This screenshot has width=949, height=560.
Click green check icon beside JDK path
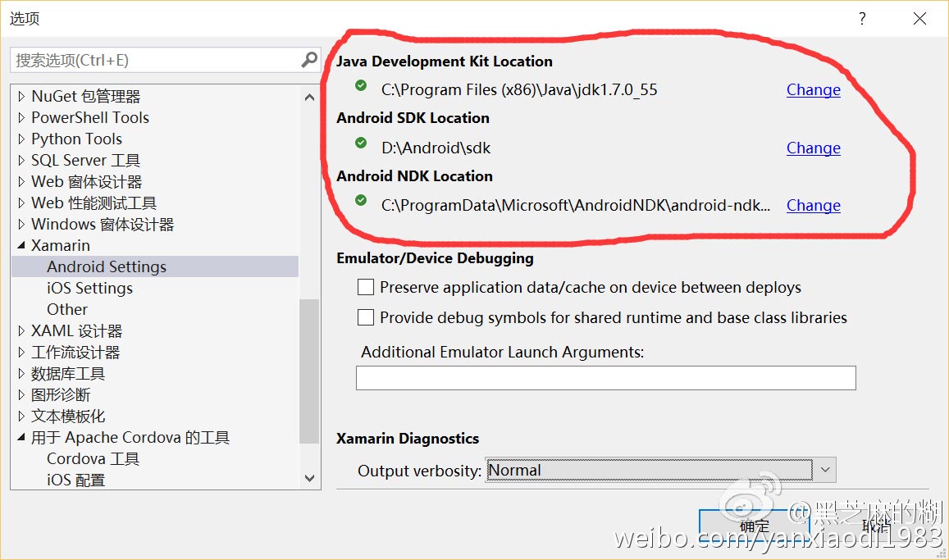(x=361, y=85)
